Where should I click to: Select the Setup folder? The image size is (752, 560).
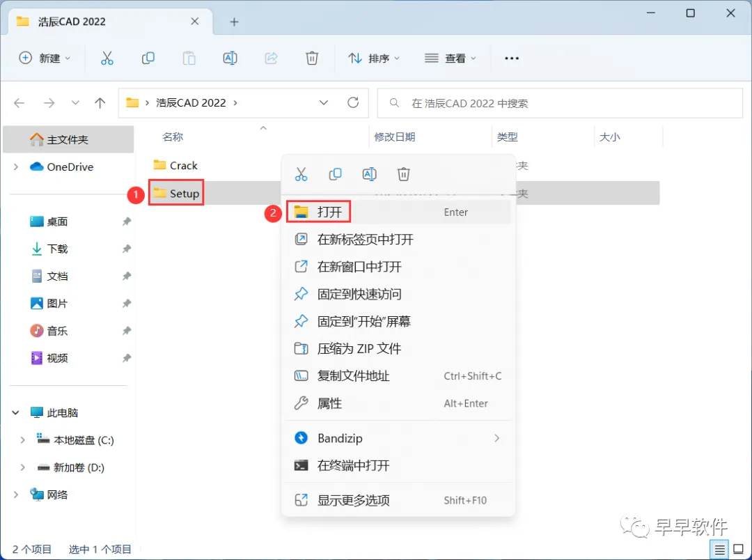pyautogui.click(x=176, y=194)
